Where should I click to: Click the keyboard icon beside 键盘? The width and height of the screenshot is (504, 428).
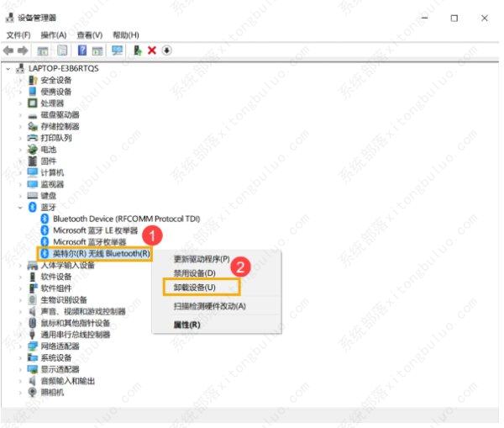33,195
